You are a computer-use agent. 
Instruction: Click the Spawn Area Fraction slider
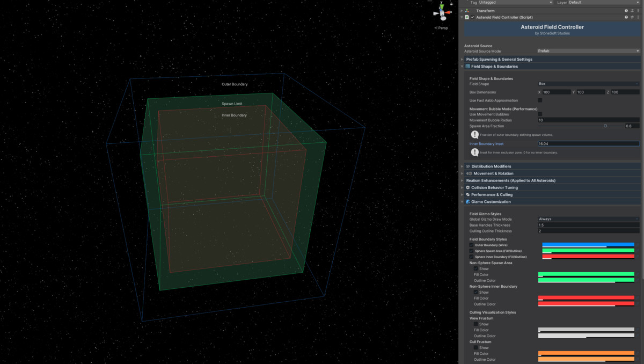[x=580, y=126]
